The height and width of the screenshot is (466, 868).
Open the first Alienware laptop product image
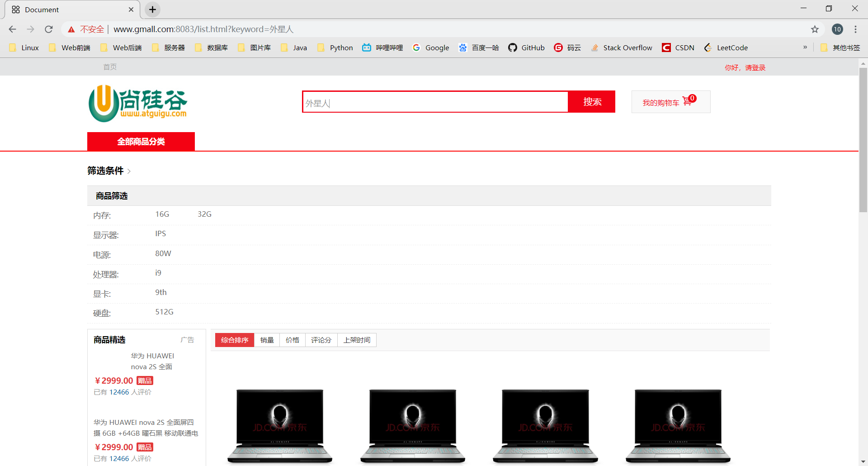click(280, 426)
